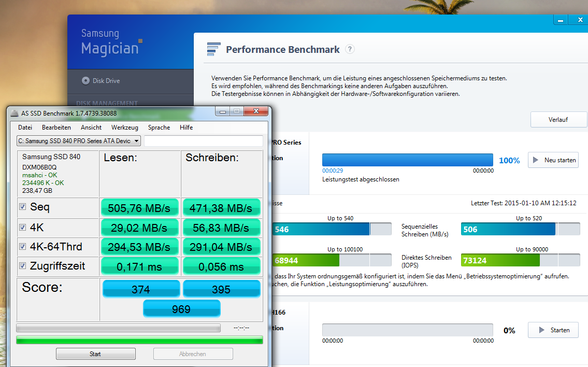Click the read access time 0,171 ms
Screen dimensions: 588x367
(139, 266)
